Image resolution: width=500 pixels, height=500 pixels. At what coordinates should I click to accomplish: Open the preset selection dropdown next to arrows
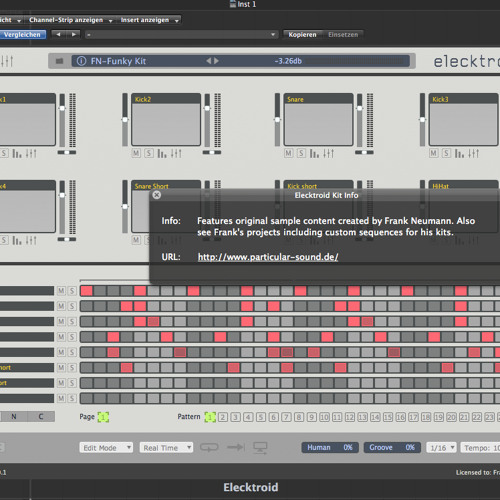tap(181, 34)
